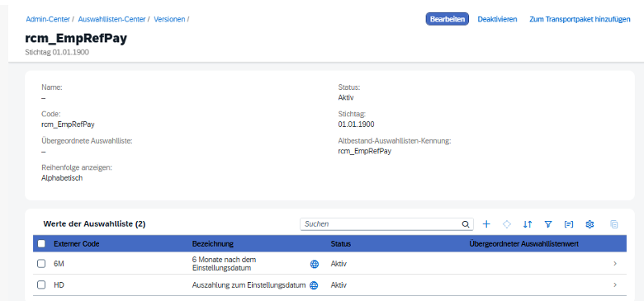The width and height of the screenshot is (644, 301).
Task: Open the sort icon for picklist values
Action: [528, 224]
